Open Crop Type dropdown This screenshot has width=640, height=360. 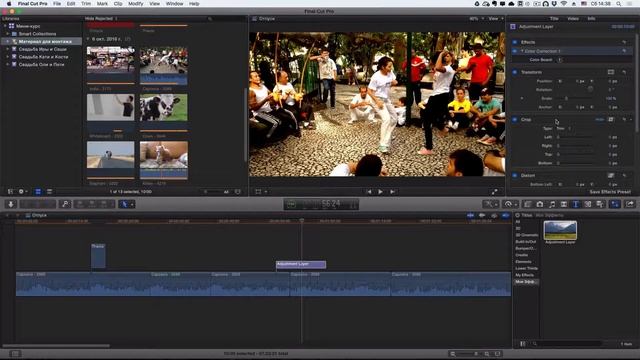point(563,128)
